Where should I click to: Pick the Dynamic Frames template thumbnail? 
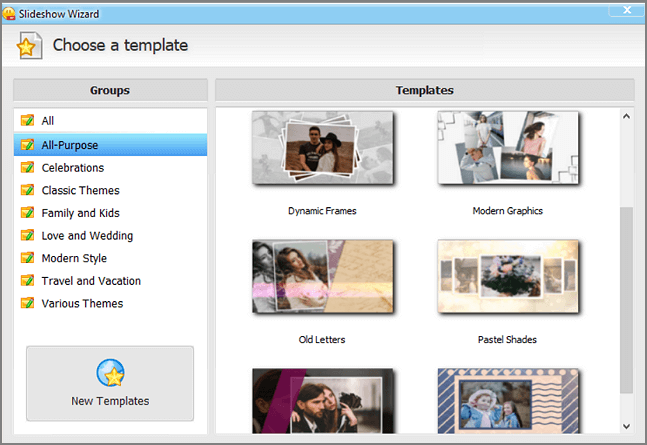[x=323, y=147]
